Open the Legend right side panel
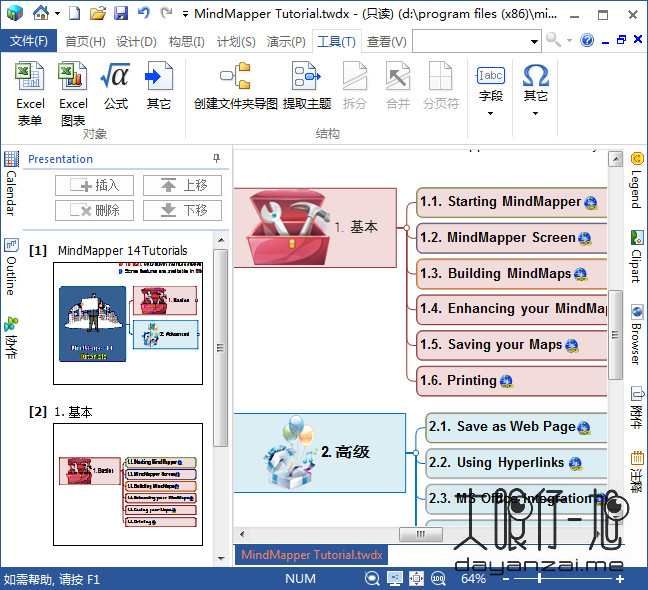 pyautogui.click(x=636, y=181)
